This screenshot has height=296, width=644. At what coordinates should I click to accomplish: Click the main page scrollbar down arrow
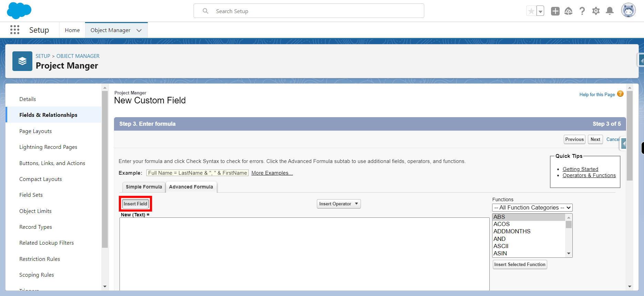click(630, 286)
